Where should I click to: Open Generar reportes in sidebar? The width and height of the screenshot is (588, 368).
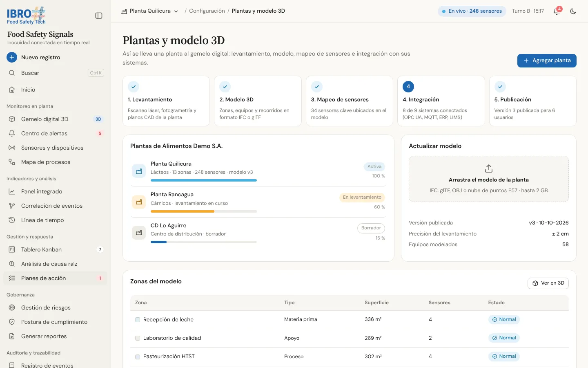[55, 336]
